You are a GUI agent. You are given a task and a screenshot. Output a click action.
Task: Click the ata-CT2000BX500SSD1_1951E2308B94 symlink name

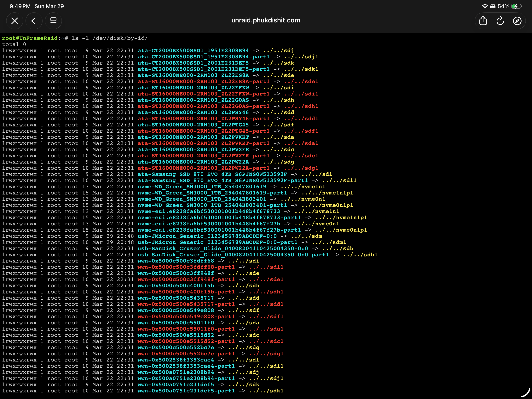pyautogui.click(x=193, y=50)
